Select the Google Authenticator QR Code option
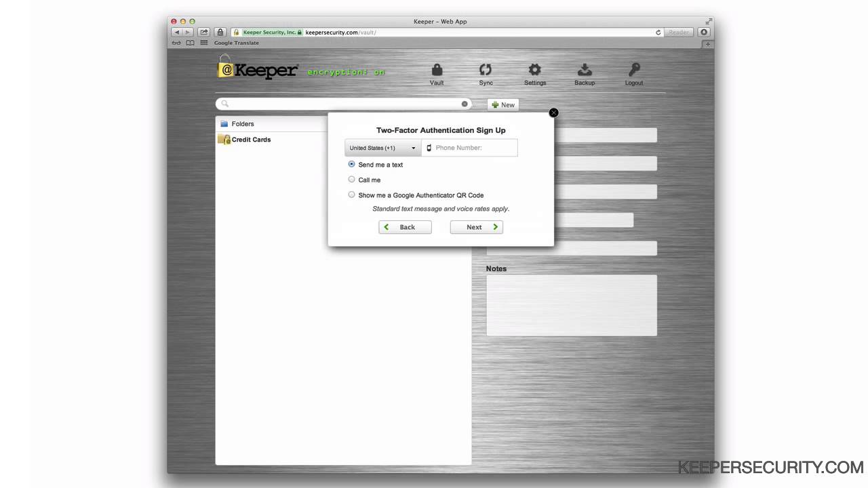 (351, 195)
